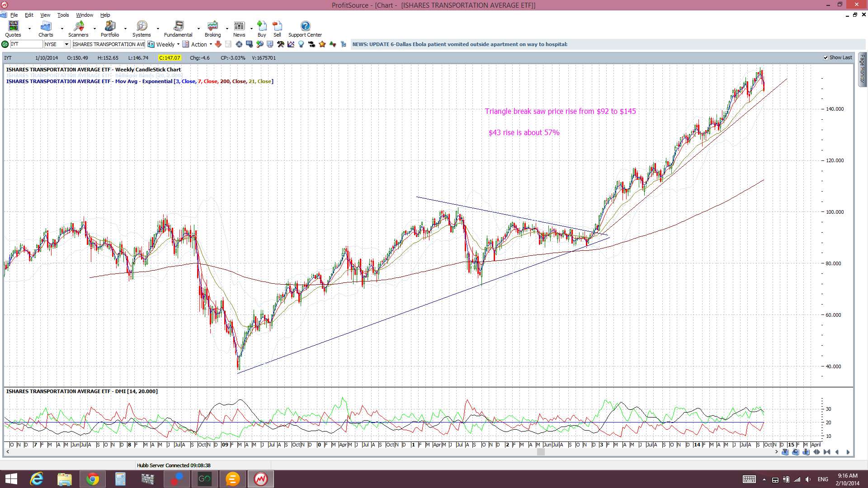Open the Charts toolbar icon
The image size is (868, 488).
coord(46,29)
